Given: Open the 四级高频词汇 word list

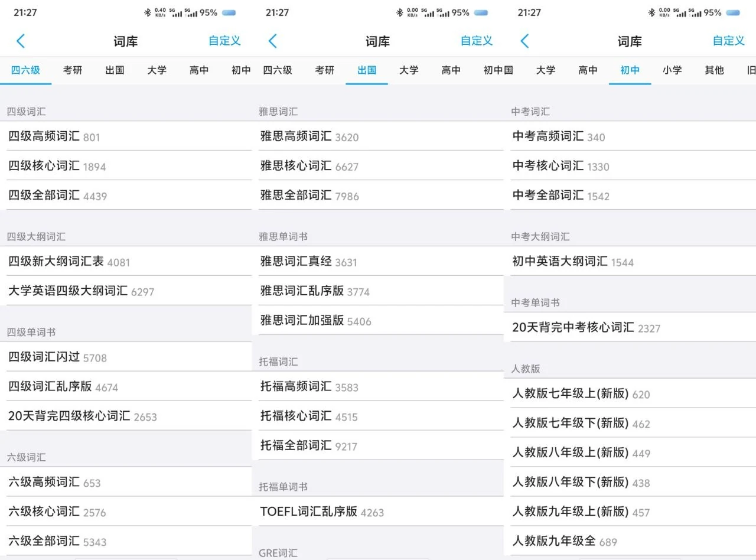Looking at the screenshot, I should pyautogui.click(x=126, y=136).
